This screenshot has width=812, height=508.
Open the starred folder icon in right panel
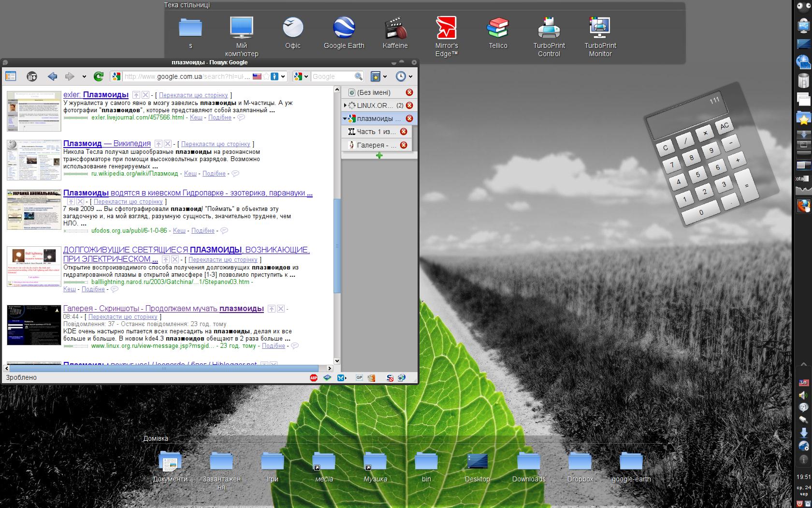coord(803,119)
